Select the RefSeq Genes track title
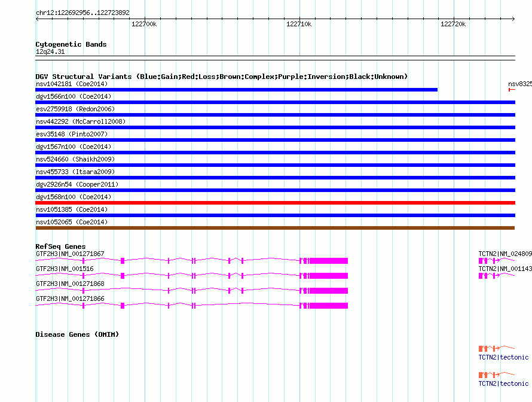This screenshot has width=532, height=402. pyautogui.click(x=61, y=246)
